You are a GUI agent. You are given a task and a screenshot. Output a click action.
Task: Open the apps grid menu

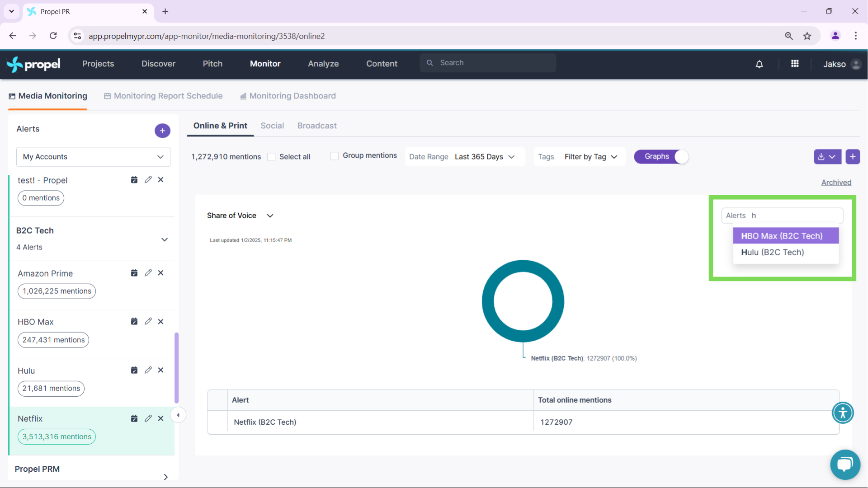pos(795,64)
